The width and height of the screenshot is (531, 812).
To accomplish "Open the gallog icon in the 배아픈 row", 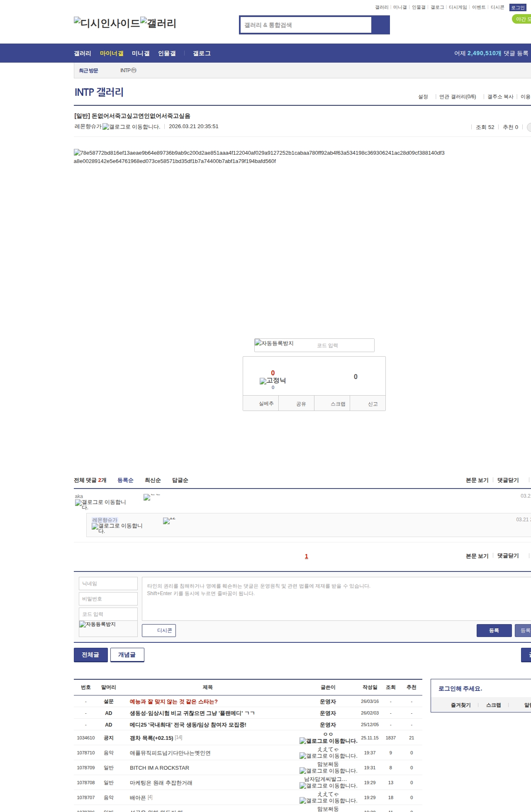I will click(x=329, y=801).
